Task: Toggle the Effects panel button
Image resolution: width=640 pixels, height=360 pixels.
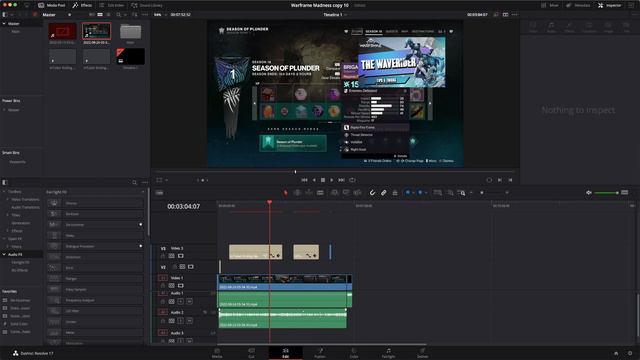Action: click(x=82, y=5)
